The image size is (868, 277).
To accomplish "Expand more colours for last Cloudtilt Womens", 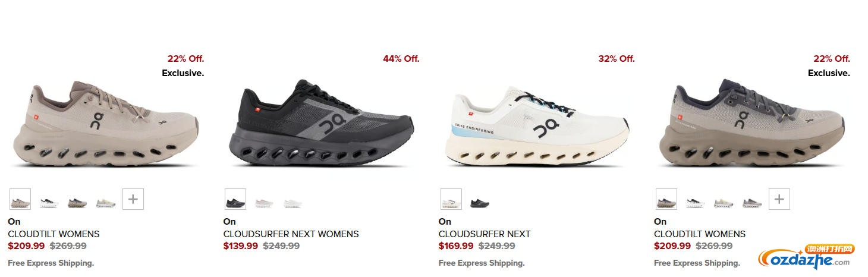I will [x=779, y=199].
